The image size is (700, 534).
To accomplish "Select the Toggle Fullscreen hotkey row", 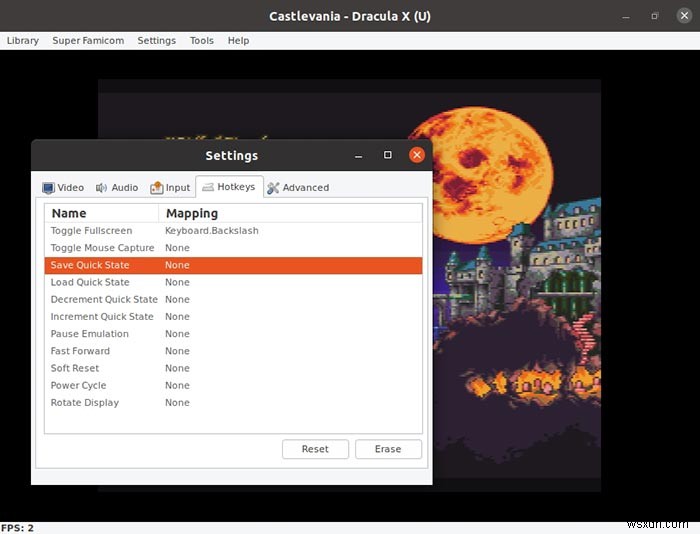I will (233, 231).
